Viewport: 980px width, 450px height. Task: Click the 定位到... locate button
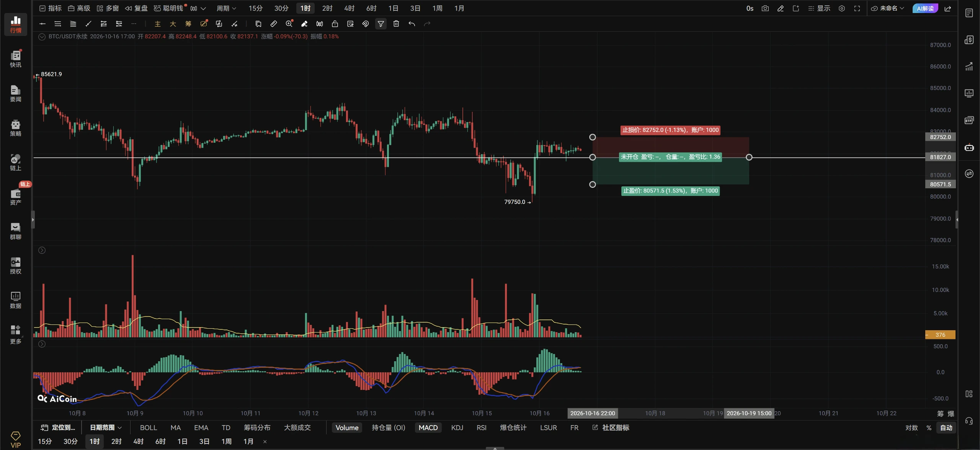point(58,427)
